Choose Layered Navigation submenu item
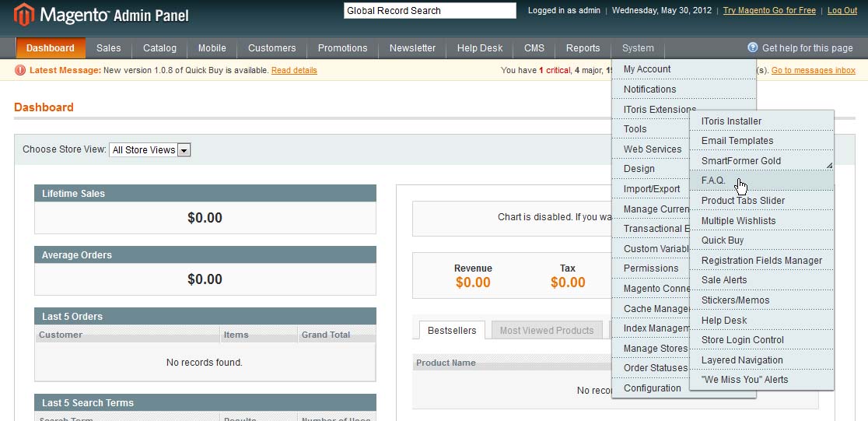 pyautogui.click(x=761, y=360)
